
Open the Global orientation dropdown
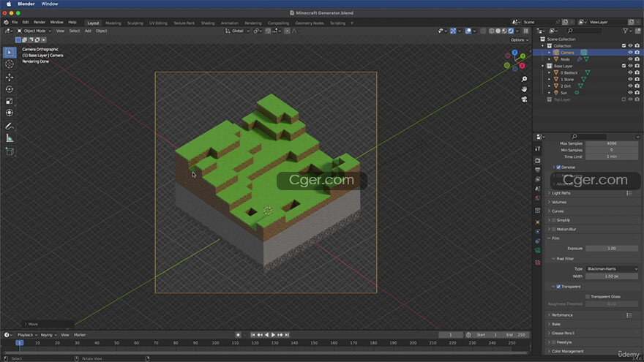click(237, 31)
